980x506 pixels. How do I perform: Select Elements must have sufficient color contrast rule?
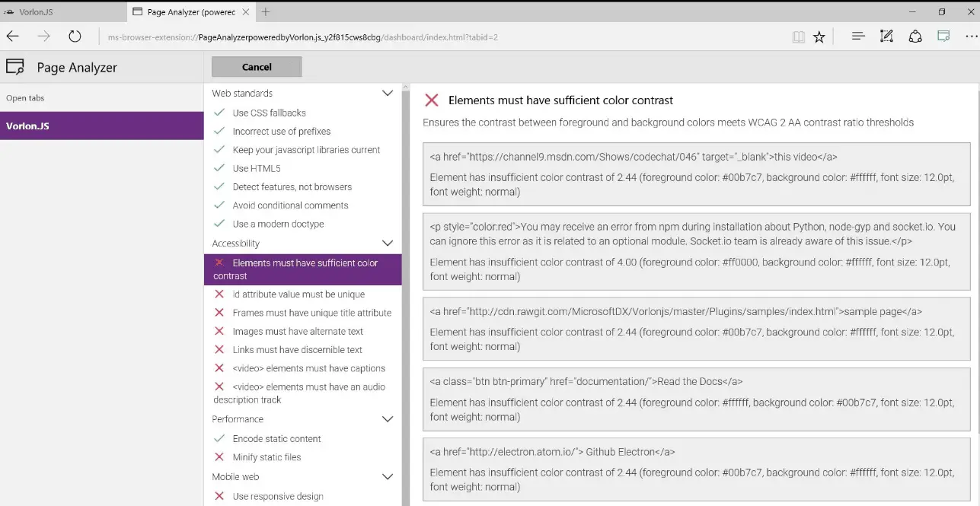pyautogui.click(x=303, y=269)
